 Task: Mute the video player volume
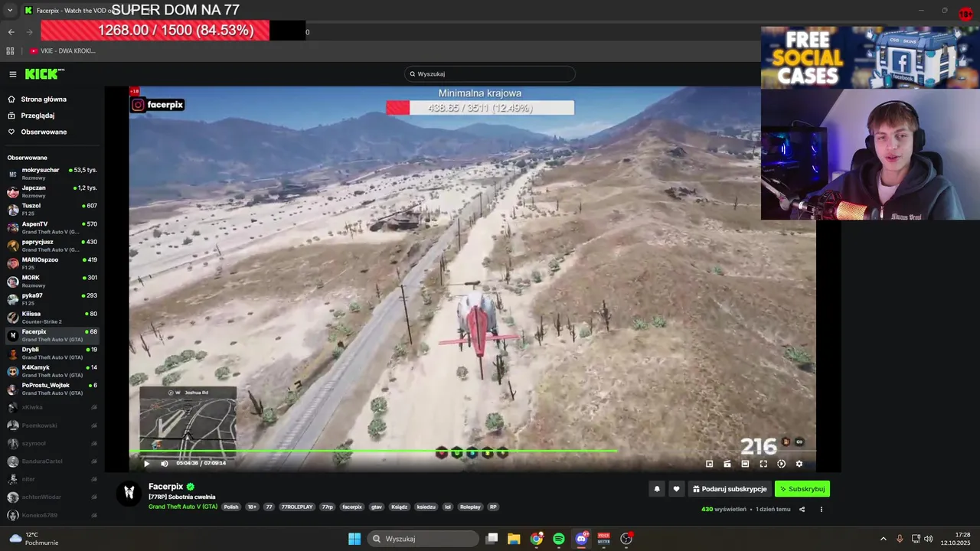tap(165, 463)
